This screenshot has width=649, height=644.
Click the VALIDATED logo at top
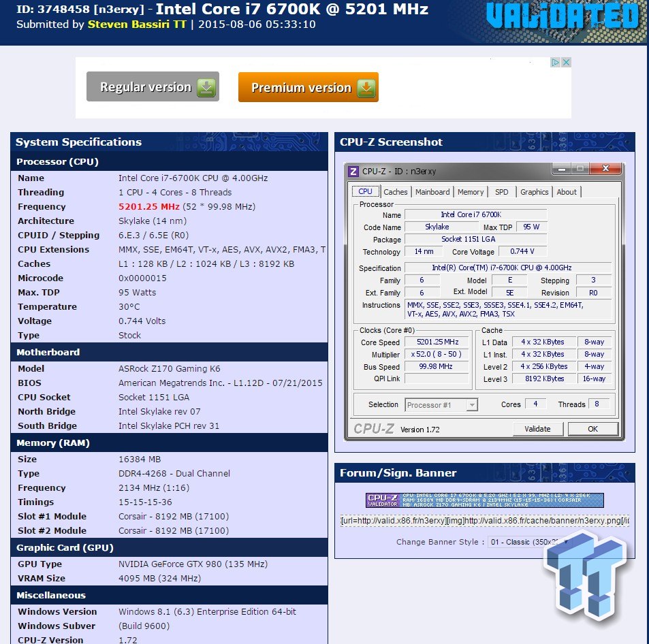pos(563,16)
